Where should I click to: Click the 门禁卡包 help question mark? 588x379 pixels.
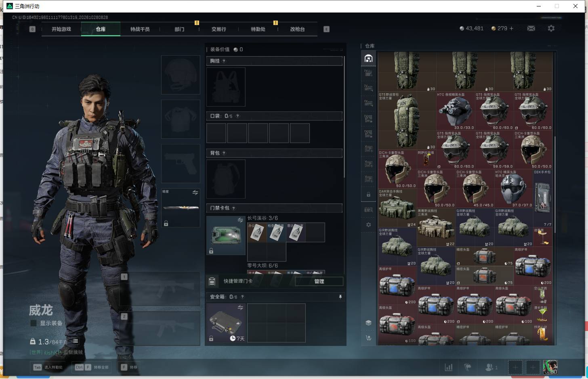pos(233,208)
